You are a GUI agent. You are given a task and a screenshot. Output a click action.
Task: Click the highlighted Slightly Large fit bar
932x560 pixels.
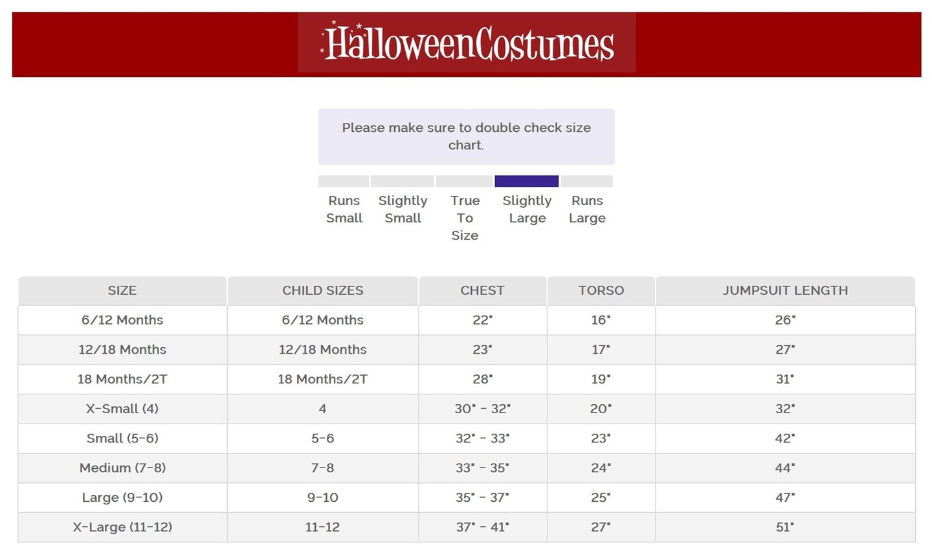tap(526, 181)
